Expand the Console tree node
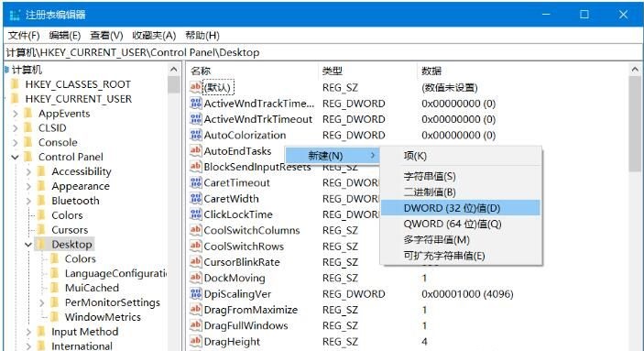Image resolution: width=644 pixels, height=351 pixels. coord(16,143)
